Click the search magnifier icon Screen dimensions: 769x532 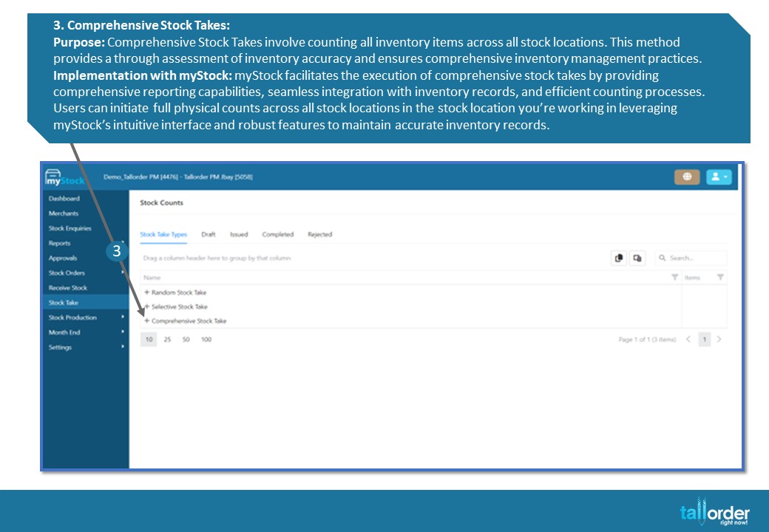662,258
